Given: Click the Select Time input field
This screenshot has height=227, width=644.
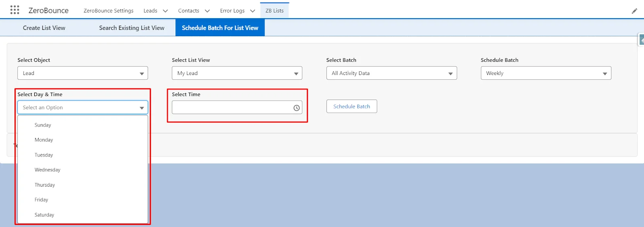Looking at the screenshot, I should pos(231,108).
